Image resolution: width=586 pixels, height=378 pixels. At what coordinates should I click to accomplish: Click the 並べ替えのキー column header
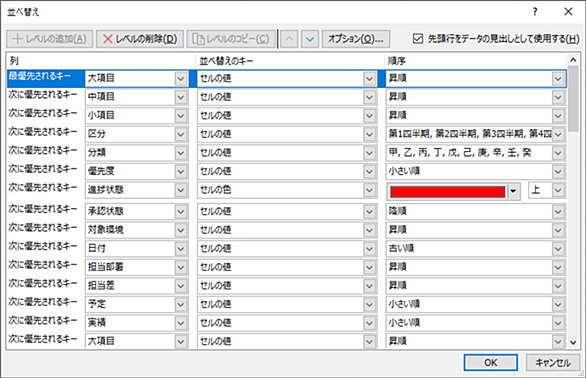coord(226,61)
